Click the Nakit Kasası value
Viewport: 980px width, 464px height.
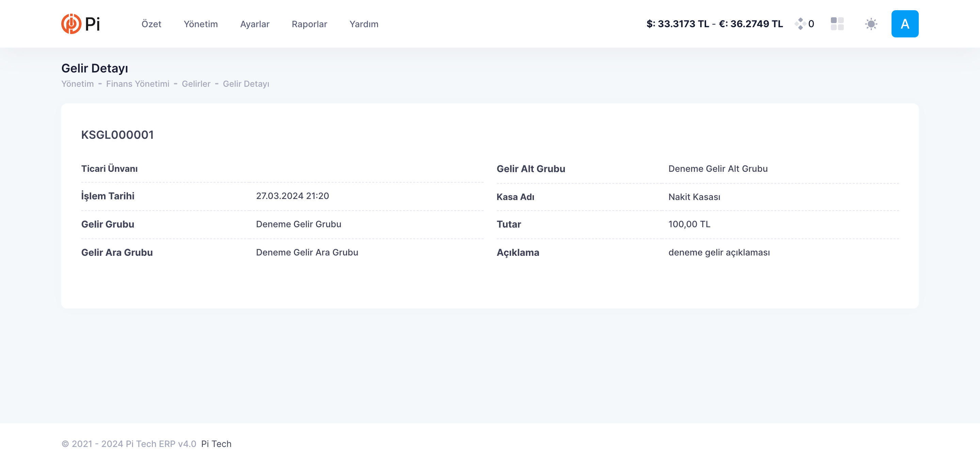click(694, 197)
